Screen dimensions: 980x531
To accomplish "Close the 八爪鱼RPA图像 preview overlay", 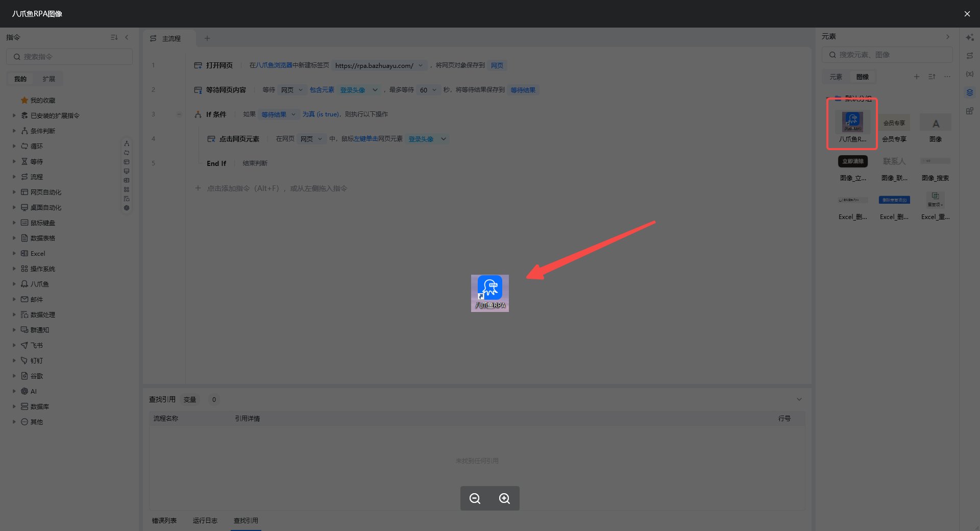I will pyautogui.click(x=967, y=14).
